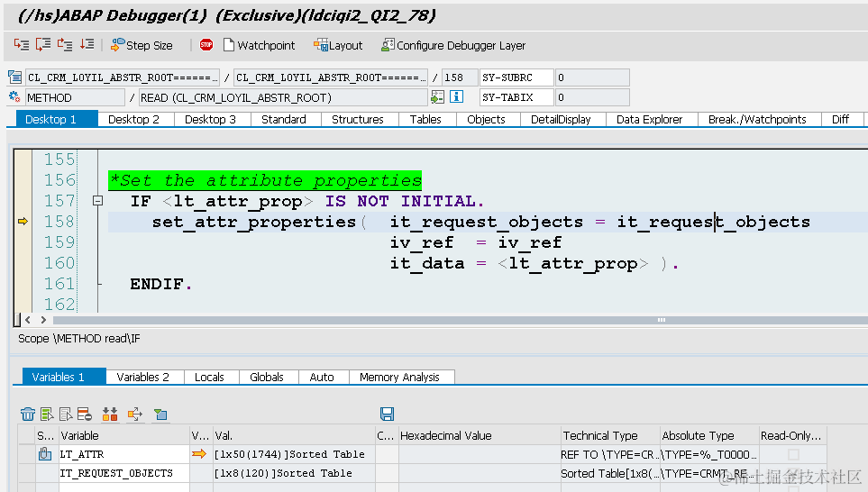
Task: Toggle the Read-Only checkbox in LT_ATTR row
Action: 793,454
